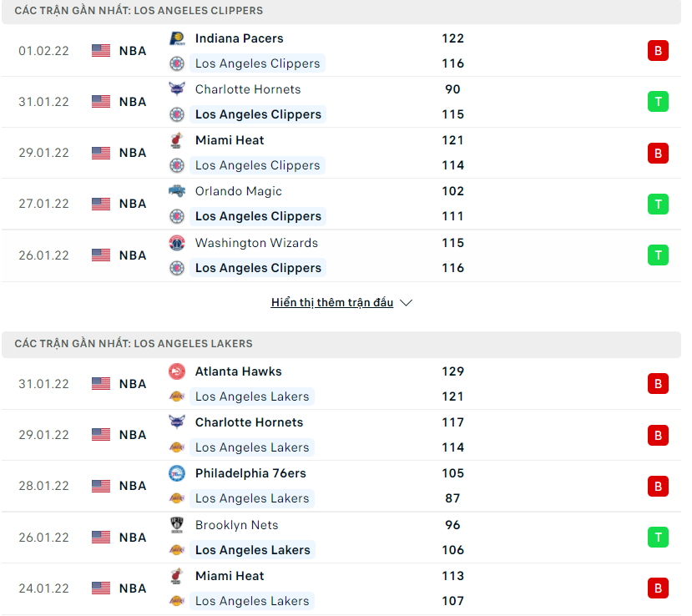Select the Los Angeles Lakers recent matches header
Screen dimensions: 692x616
(x=134, y=344)
